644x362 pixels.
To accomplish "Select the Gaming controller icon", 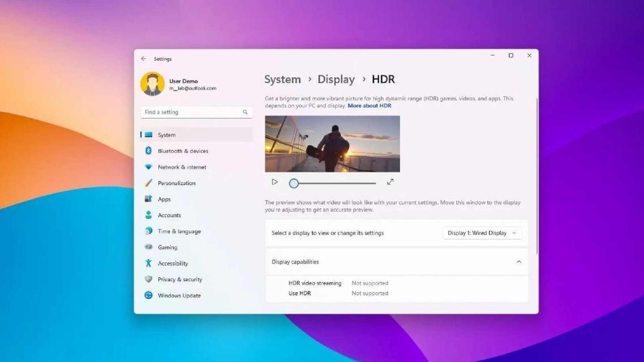I will click(x=148, y=247).
